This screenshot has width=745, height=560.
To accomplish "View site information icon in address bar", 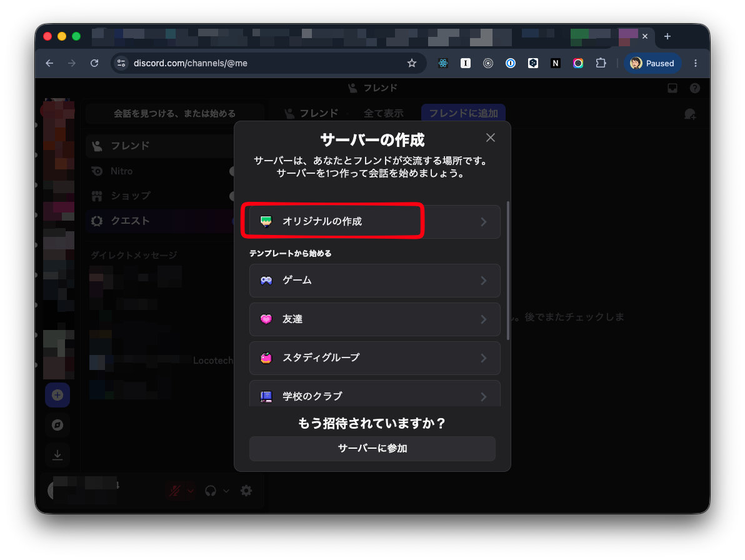I will [121, 63].
